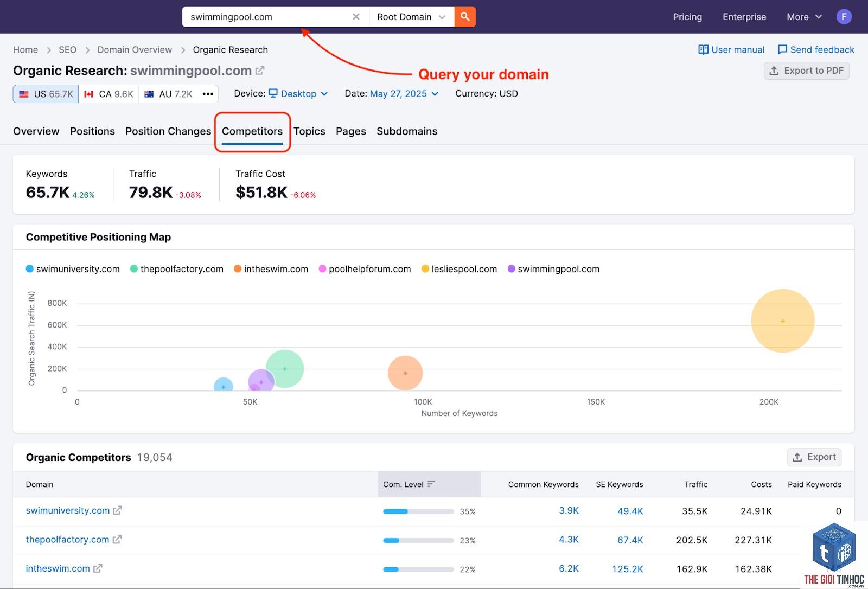Image resolution: width=868 pixels, height=589 pixels.
Task: Open the Device Desktop dropdown
Action: pos(299,94)
